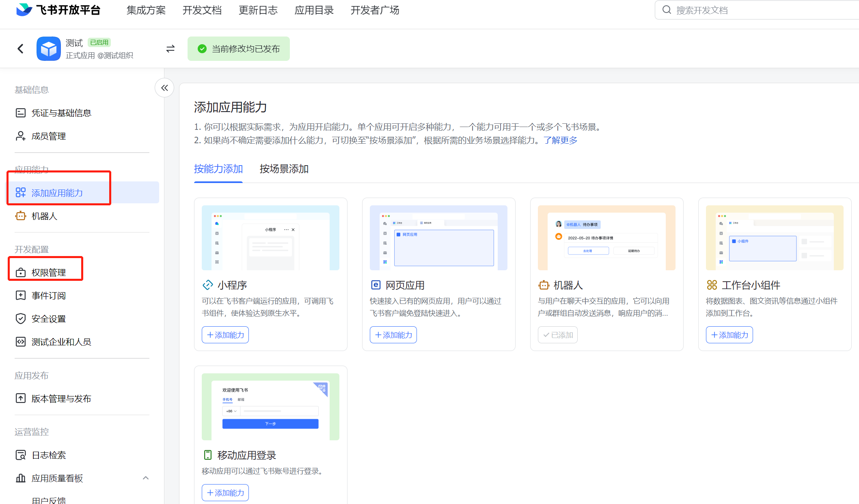Image resolution: width=859 pixels, height=504 pixels.
Task: Click the 成员管理 person icon
Action: pos(20,136)
